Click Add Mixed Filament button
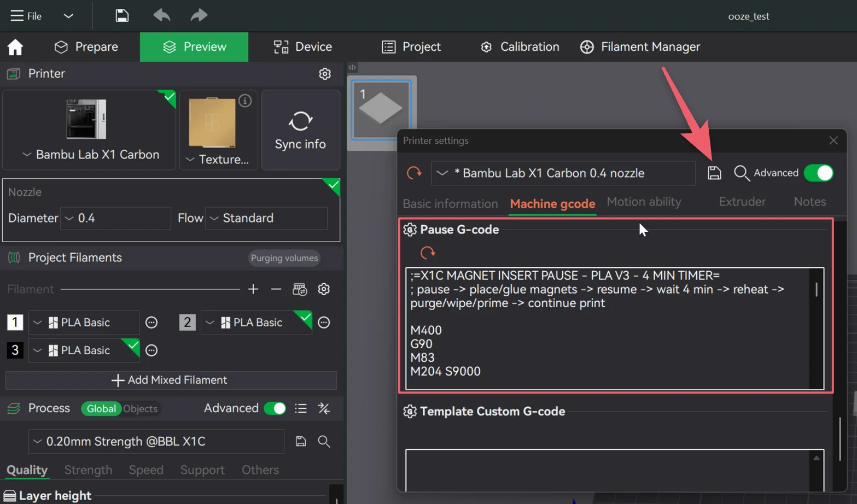Image resolution: width=857 pixels, height=504 pixels. click(x=171, y=380)
